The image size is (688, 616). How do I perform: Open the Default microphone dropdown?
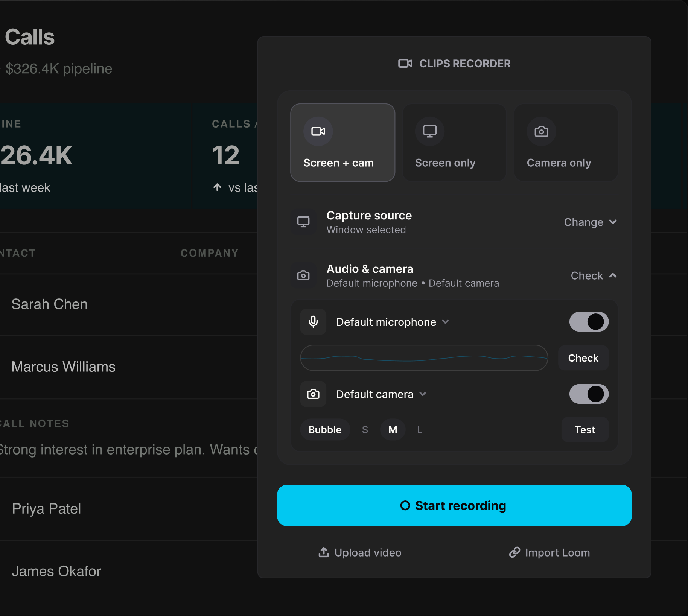(393, 322)
